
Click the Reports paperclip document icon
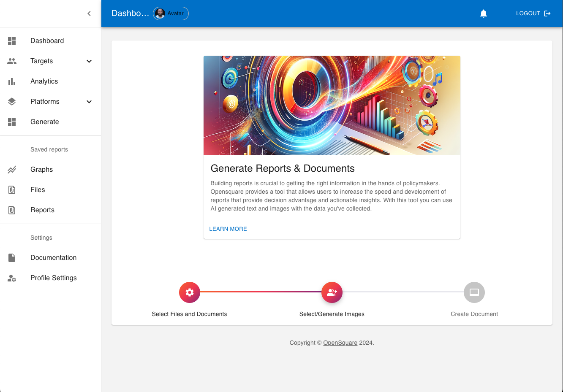coord(12,210)
